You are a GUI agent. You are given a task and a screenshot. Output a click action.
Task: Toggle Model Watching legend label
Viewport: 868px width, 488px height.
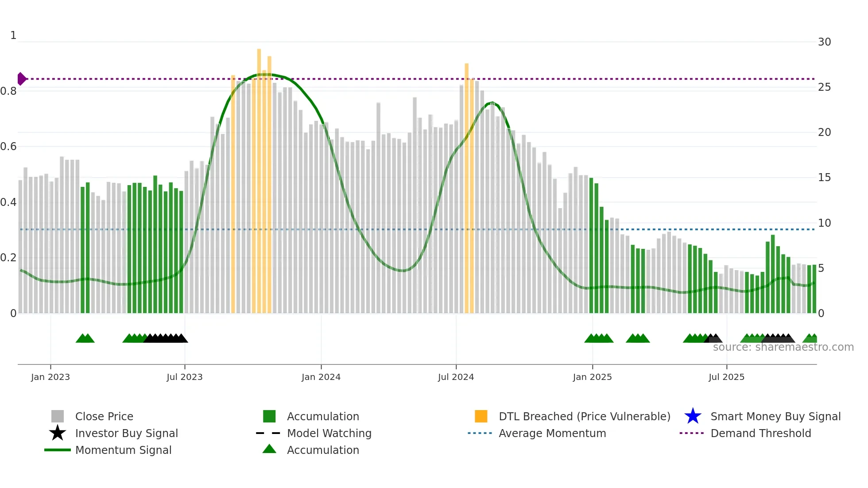click(x=329, y=433)
